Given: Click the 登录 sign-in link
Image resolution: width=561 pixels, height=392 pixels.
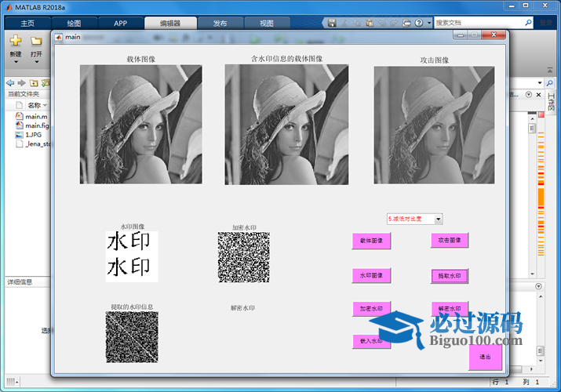Looking at the screenshot, I should [546, 23].
